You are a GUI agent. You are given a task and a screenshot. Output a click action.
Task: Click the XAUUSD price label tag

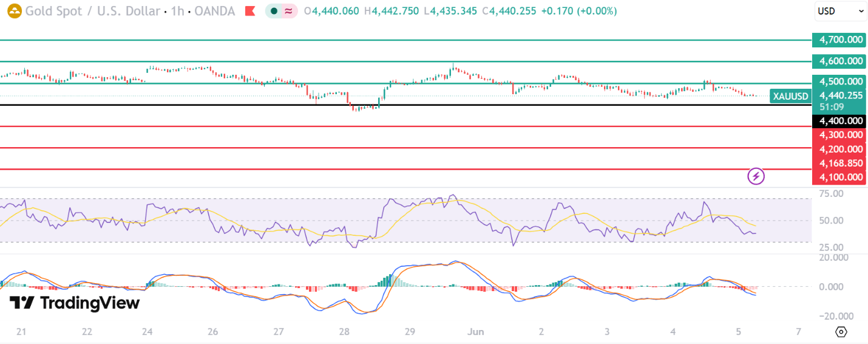tap(791, 96)
